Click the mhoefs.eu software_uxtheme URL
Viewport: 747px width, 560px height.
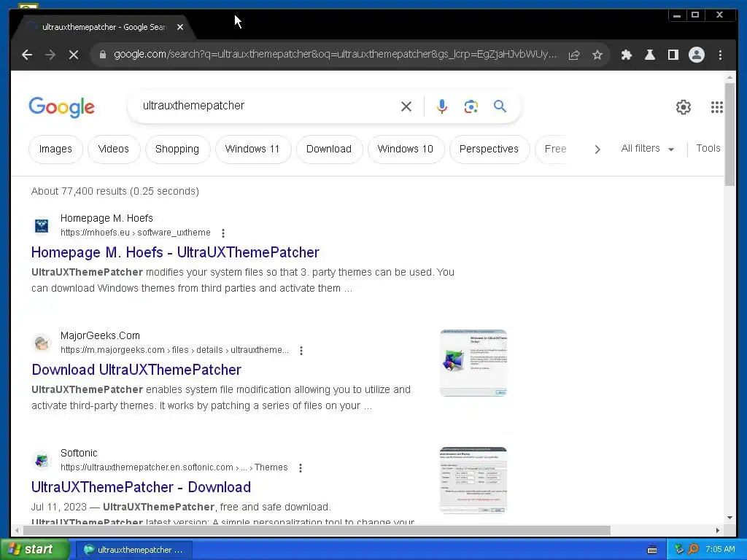[135, 233]
